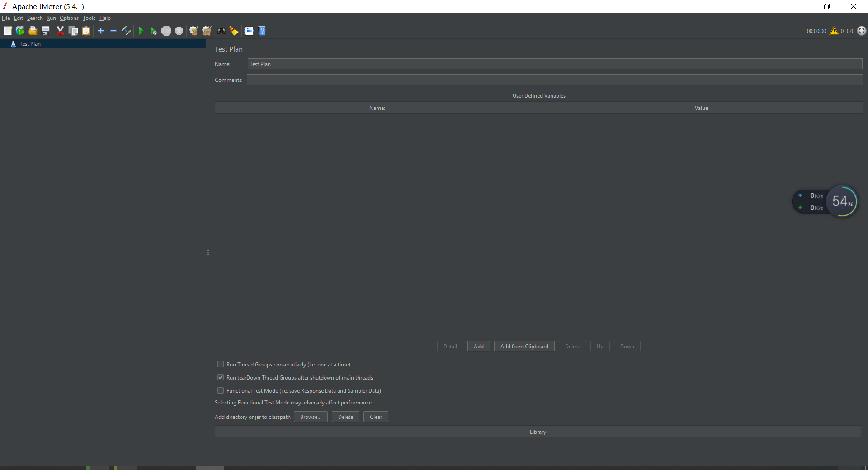Click the Up button under variables table
868x470 pixels.
tap(600, 347)
